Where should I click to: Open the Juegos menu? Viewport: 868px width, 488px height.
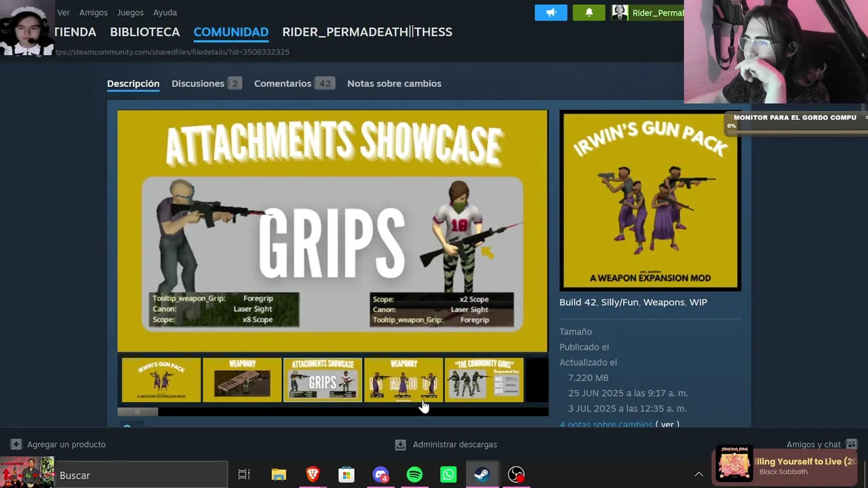point(130,12)
